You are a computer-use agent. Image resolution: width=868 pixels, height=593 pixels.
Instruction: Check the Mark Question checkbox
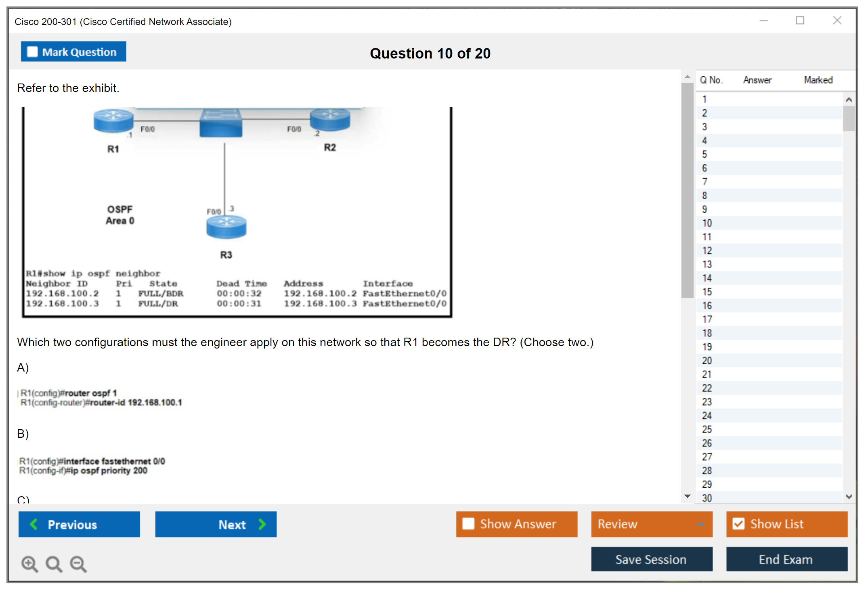point(32,52)
